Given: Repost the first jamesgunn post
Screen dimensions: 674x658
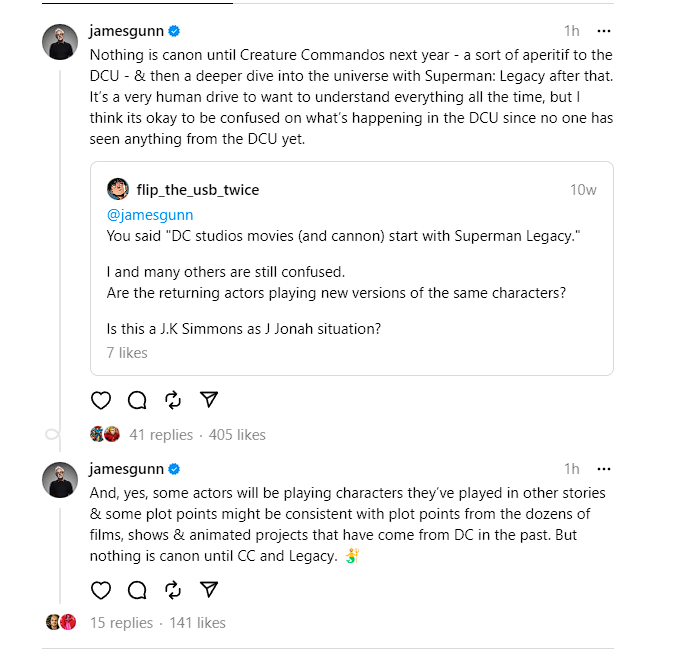Looking at the screenshot, I should pyautogui.click(x=173, y=400).
